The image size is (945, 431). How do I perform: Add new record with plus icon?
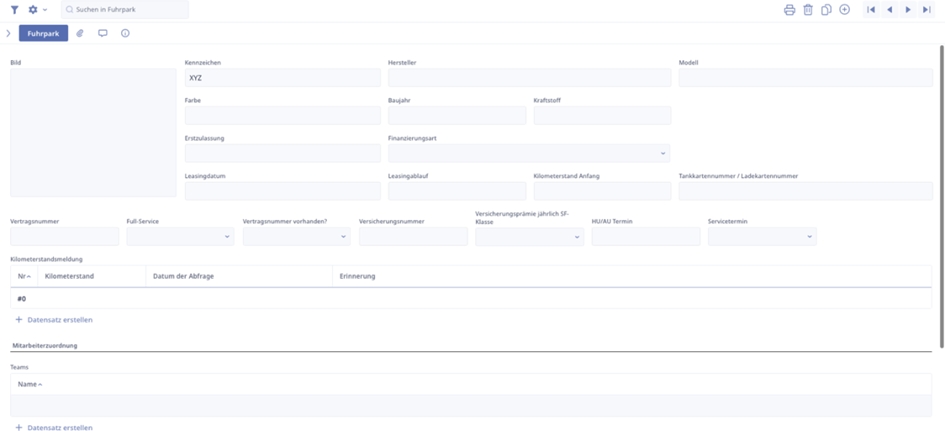coord(844,9)
